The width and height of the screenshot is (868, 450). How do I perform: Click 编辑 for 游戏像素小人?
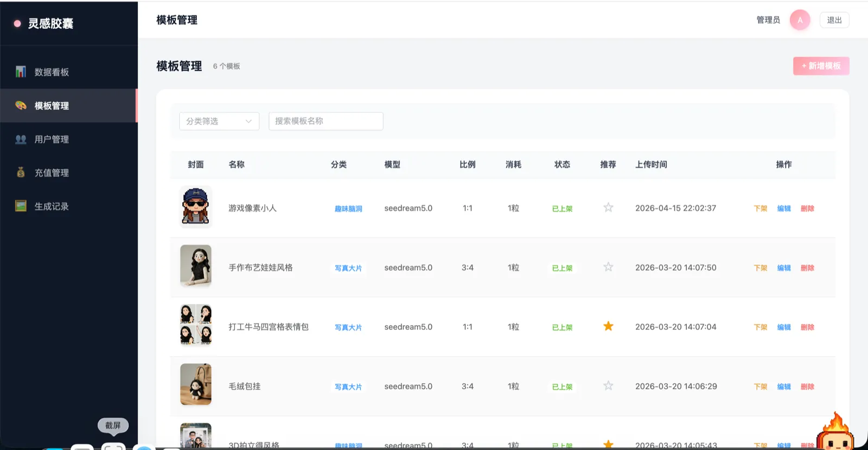pyautogui.click(x=784, y=208)
